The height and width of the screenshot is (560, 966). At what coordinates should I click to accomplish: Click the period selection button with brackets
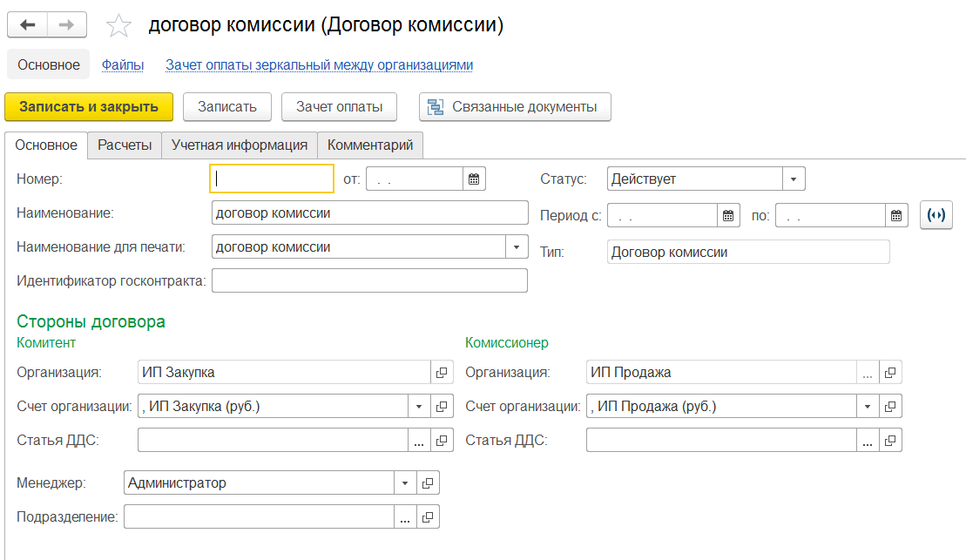[x=936, y=215]
